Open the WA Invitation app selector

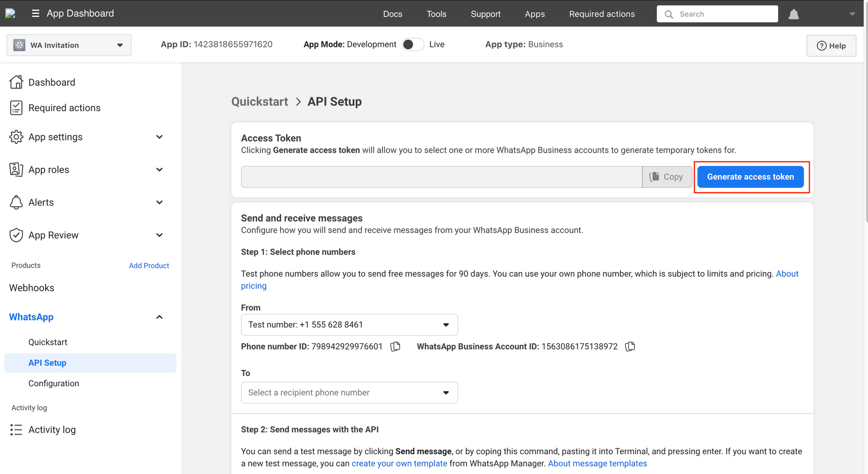(x=69, y=45)
